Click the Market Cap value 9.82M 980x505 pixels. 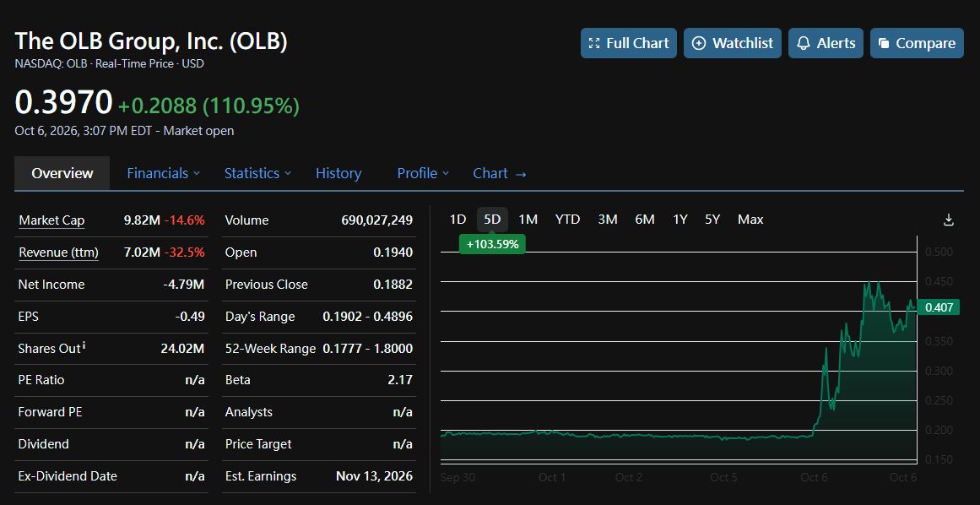click(x=142, y=220)
